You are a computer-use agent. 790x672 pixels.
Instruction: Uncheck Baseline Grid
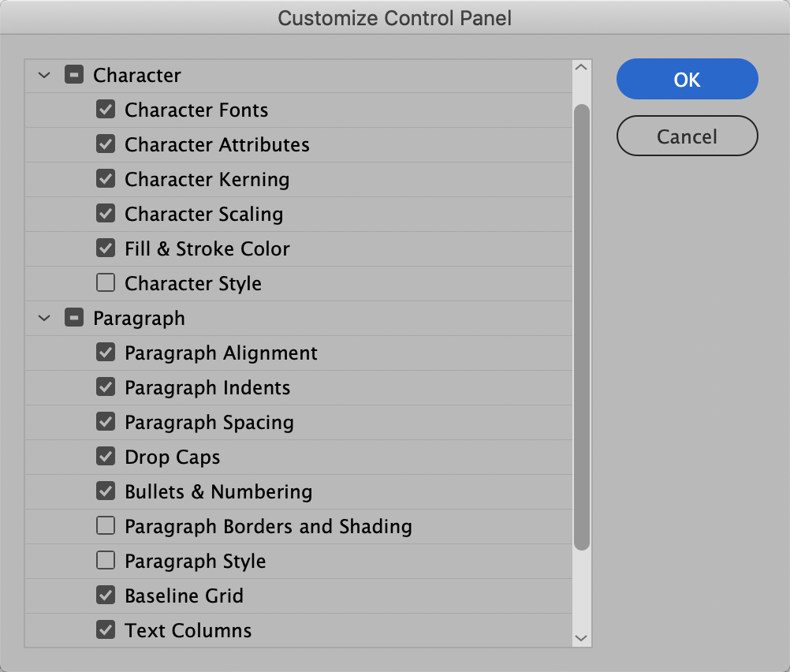pos(106,595)
